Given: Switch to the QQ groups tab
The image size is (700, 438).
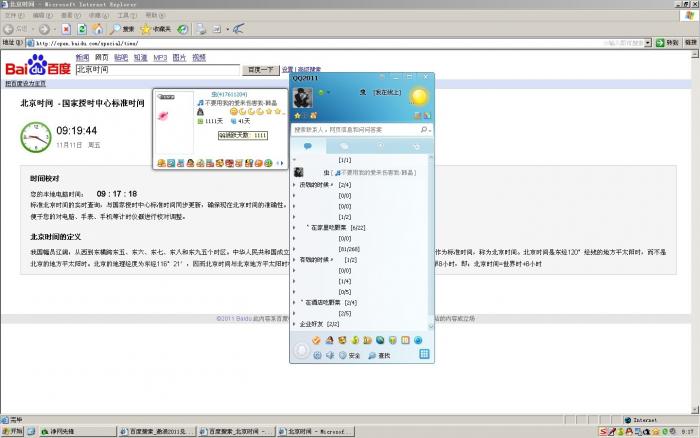Looking at the screenshot, I should tap(344, 146).
